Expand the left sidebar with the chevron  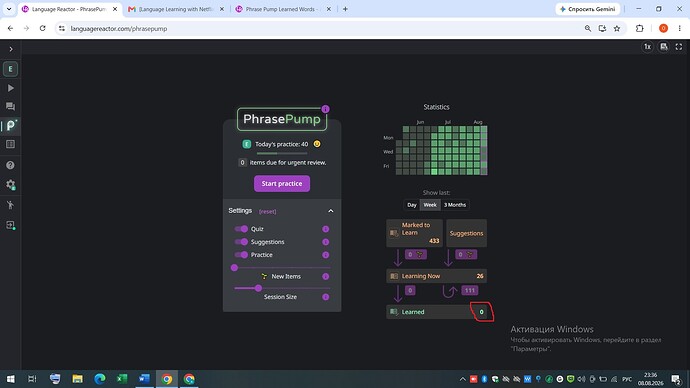(x=11, y=49)
